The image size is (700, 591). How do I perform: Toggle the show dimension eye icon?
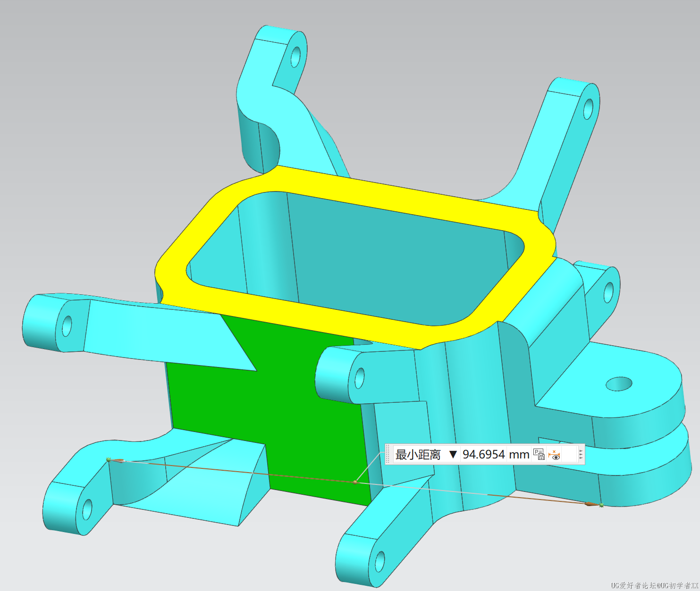(554, 455)
